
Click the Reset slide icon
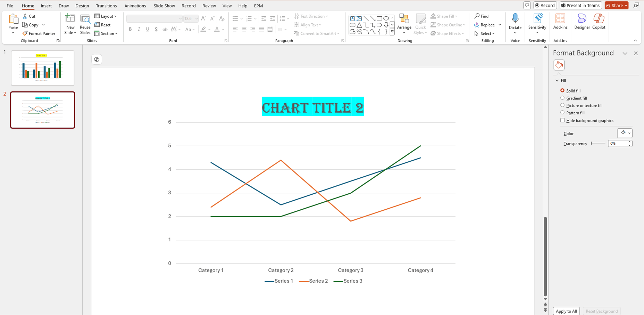click(97, 25)
